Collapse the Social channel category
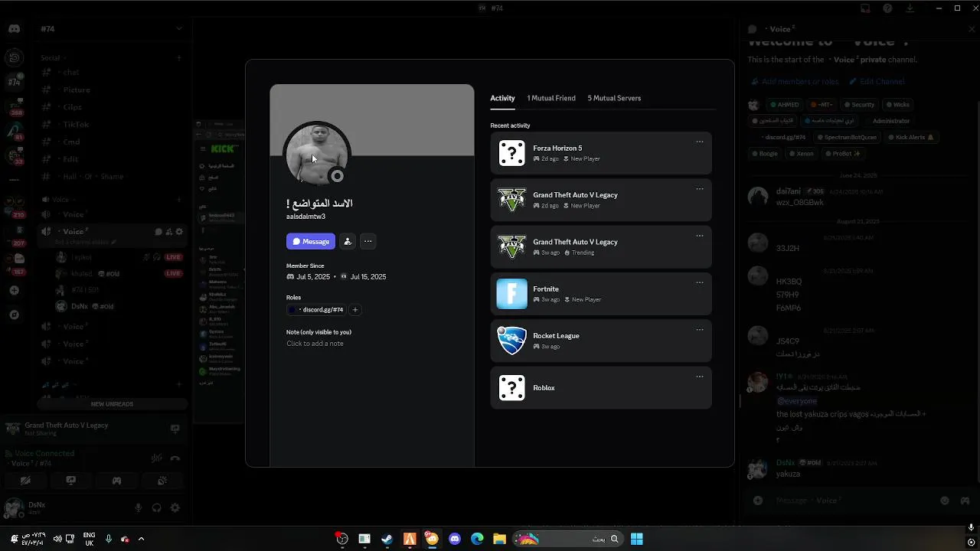 [x=54, y=57]
